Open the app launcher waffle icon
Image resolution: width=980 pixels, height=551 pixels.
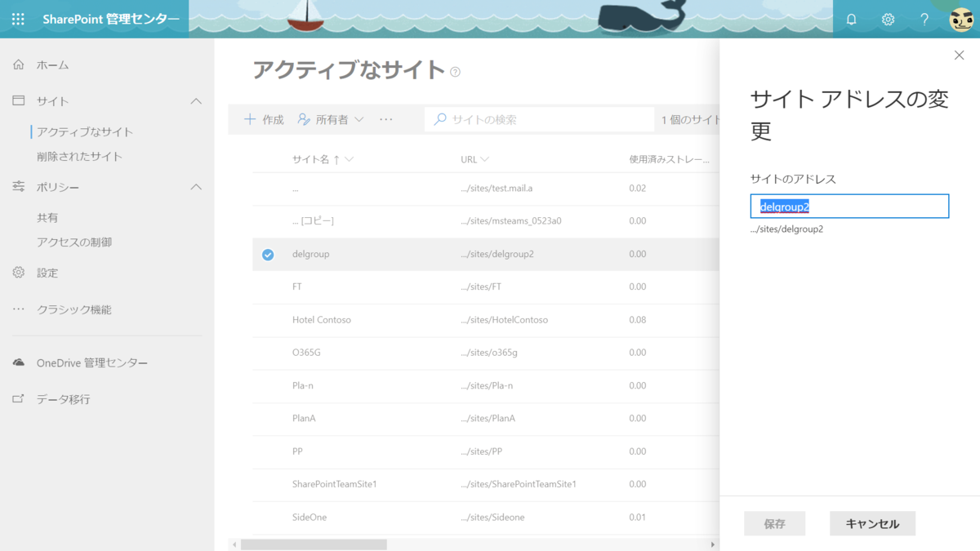pos(18,19)
